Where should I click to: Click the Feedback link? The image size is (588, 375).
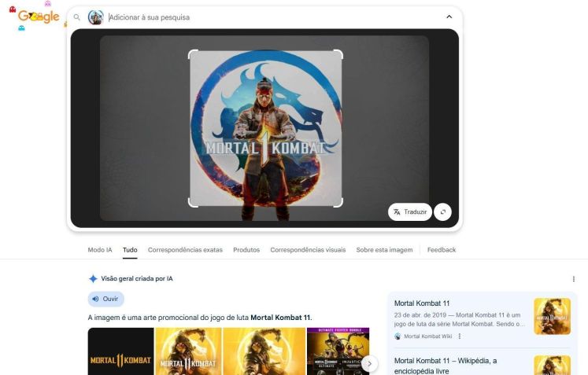tap(442, 250)
